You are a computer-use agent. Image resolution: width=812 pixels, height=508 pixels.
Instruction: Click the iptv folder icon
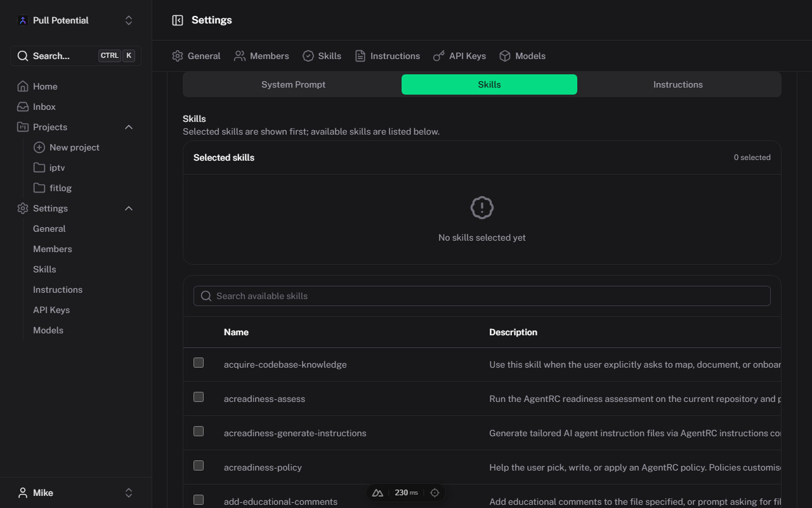pos(39,168)
